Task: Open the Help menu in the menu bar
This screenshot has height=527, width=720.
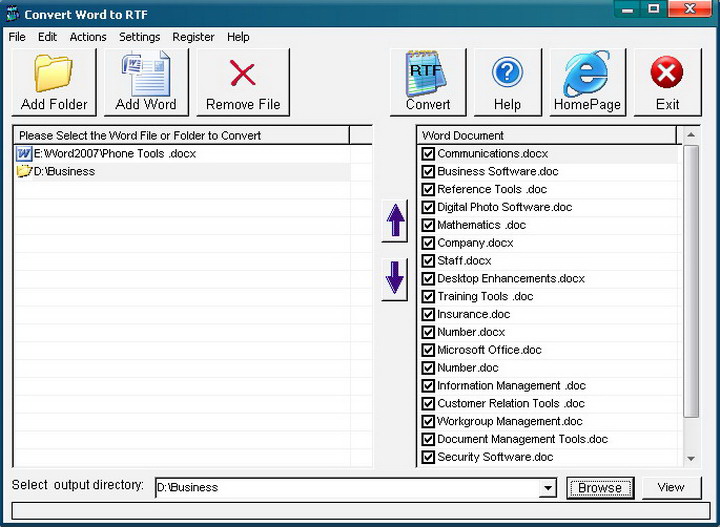Action: click(x=238, y=37)
